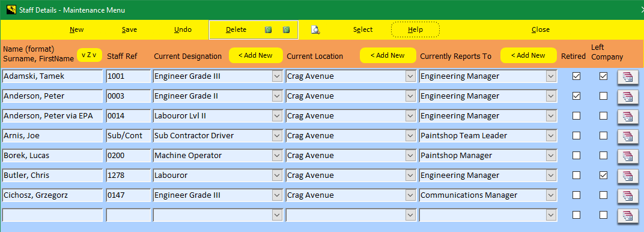644x232 pixels.
Task: Click the name field Cichosz, Grzegorz
Action: (x=52, y=195)
